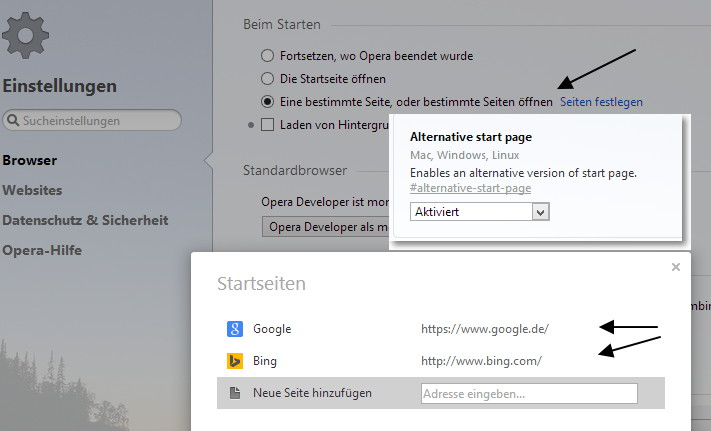This screenshot has height=431, width=711.
Task: Click 'Neue Seite hinzufügen' row label
Action: click(x=312, y=393)
